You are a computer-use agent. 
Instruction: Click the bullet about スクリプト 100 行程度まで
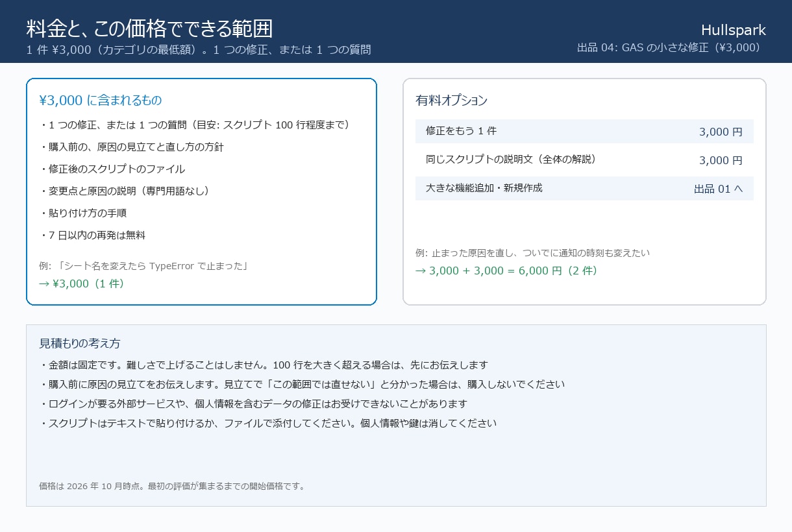click(197, 125)
